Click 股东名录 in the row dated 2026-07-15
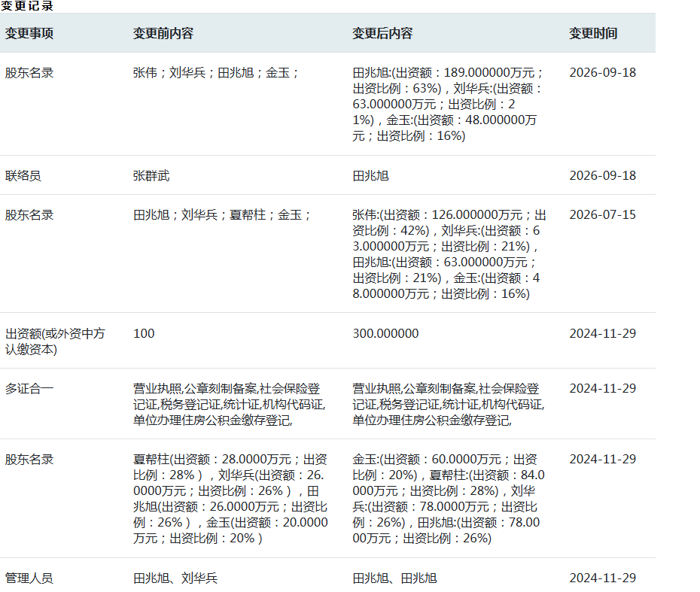The height and width of the screenshot is (592, 700). (29, 215)
